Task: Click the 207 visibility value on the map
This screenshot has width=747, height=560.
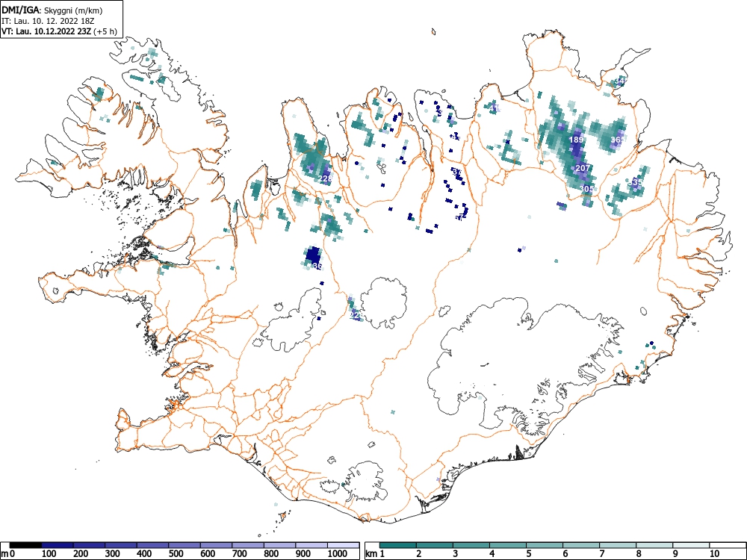Action: tap(583, 168)
